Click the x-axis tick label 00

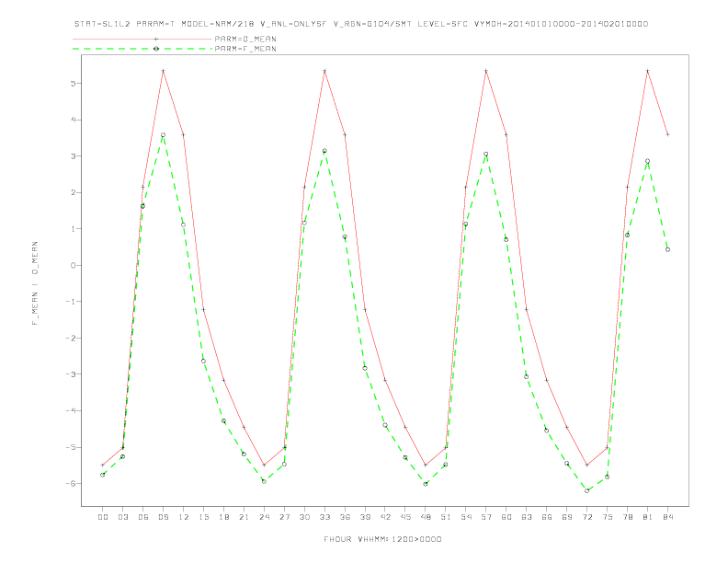103,517
